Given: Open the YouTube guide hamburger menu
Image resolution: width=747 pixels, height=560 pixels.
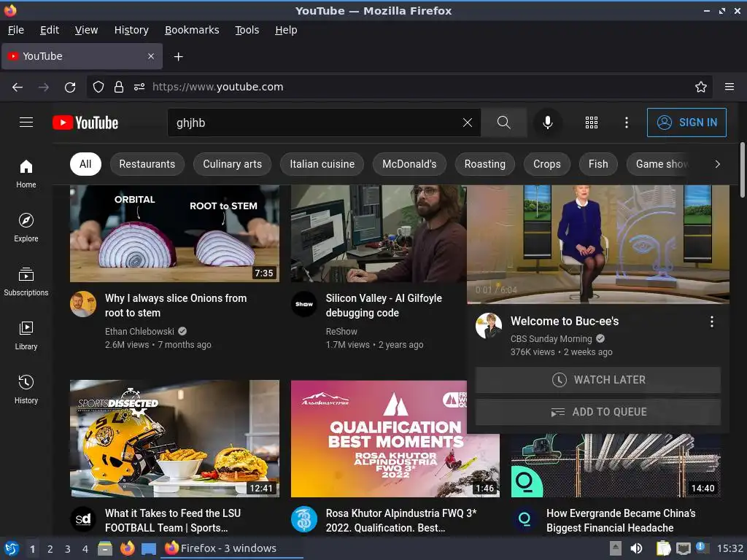Looking at the screenshot, I should [26, 122].
